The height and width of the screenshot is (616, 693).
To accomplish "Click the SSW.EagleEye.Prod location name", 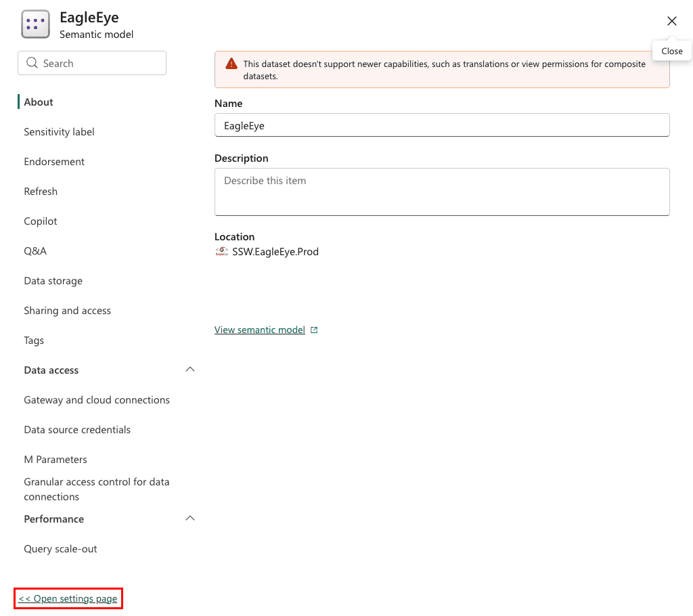I will (x=275, y=252).
